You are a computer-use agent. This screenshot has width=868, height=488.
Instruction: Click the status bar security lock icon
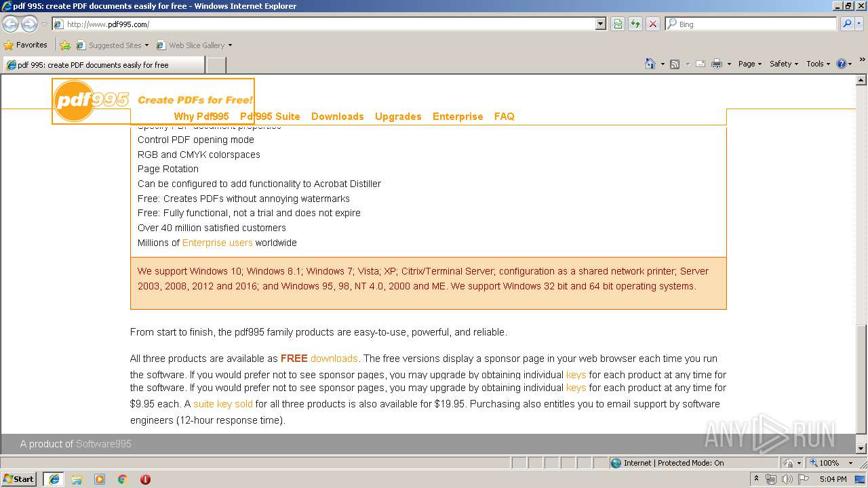[789, 463]
